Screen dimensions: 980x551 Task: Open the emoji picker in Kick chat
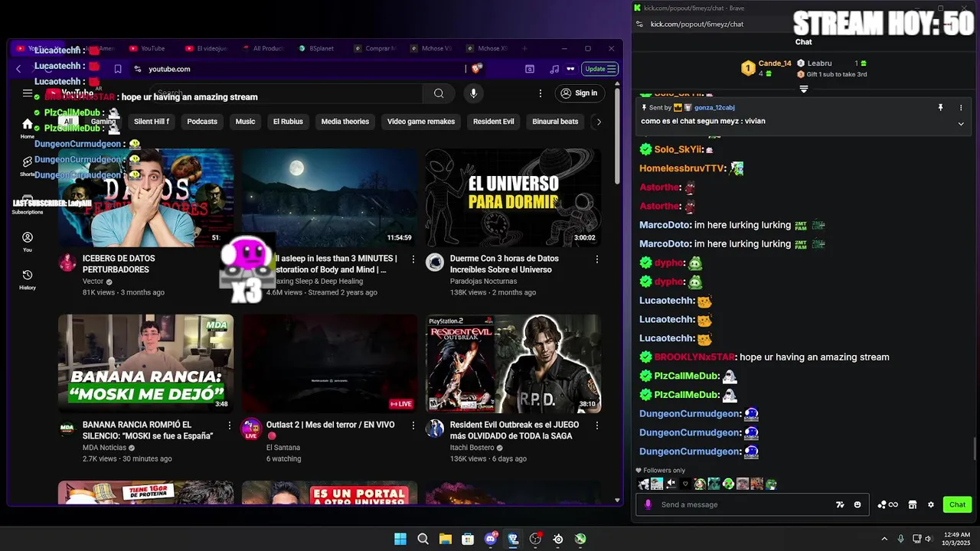point(857,504)
